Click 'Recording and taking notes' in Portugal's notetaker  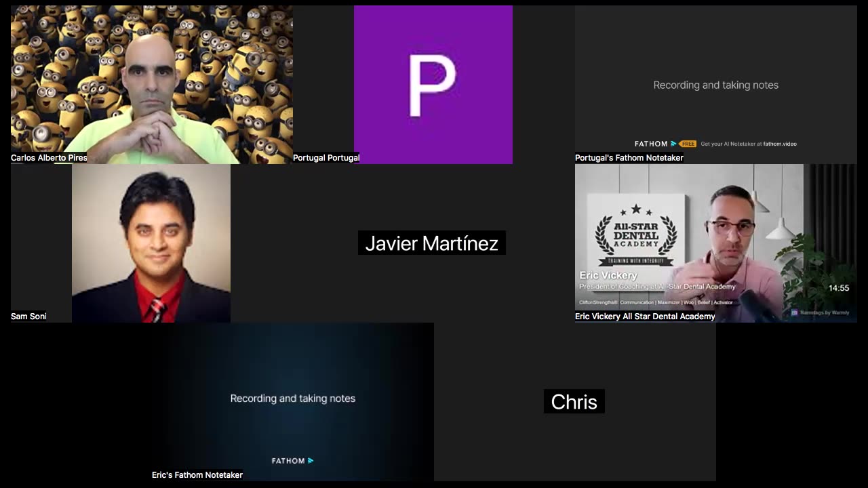pyautogui.click(x=716, y=85)
